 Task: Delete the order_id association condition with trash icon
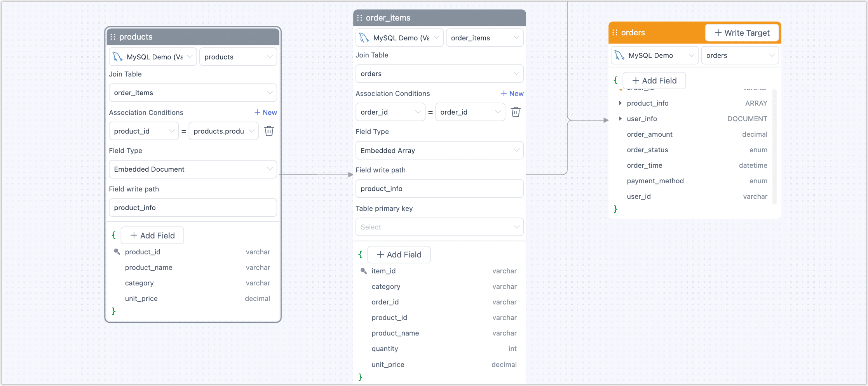pos(516,112)
